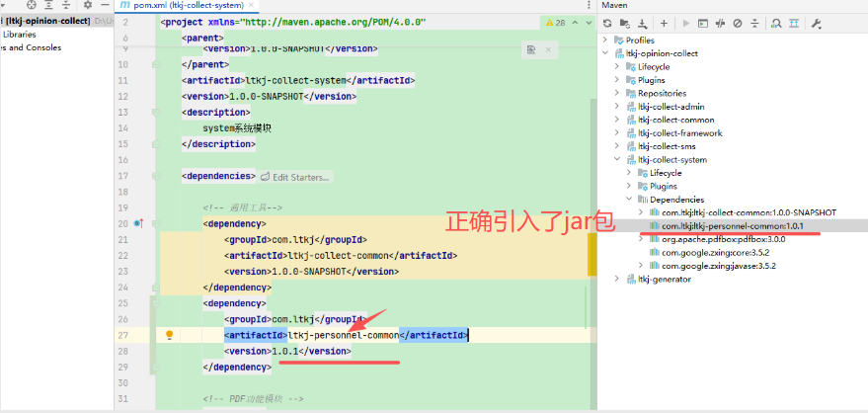Image resolution: width=868 pixels, height=413 pixels.
Task: Fold description block at line 13
Action: [156, 113]
